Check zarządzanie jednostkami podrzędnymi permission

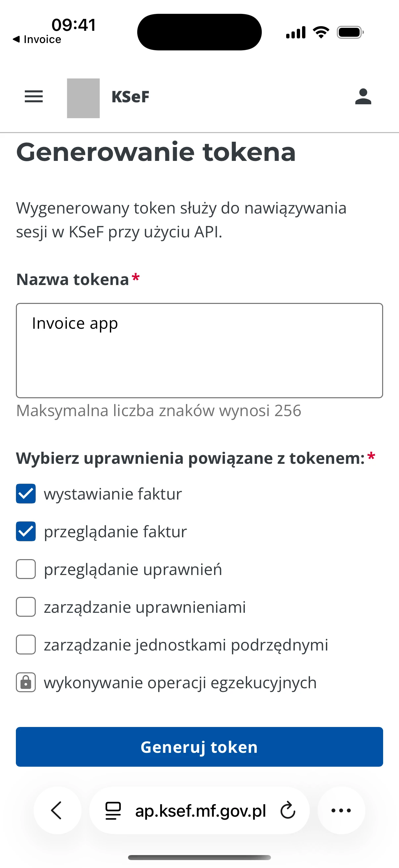(25, 645)
